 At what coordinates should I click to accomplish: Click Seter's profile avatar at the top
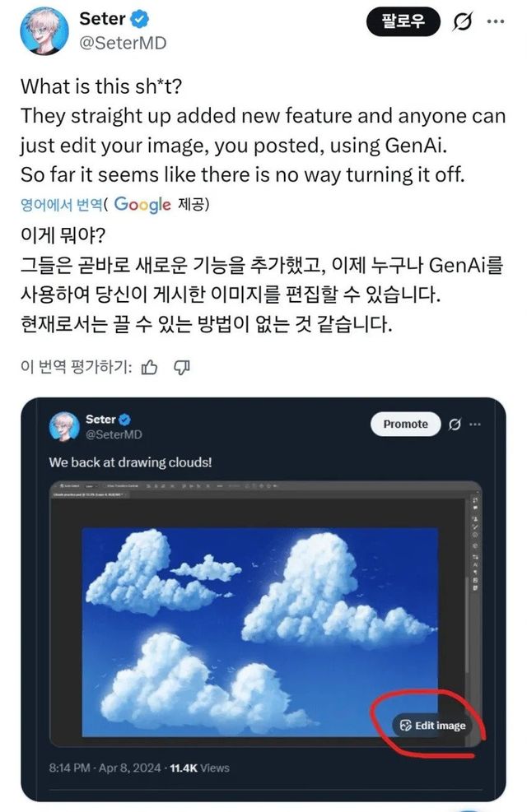44,30
